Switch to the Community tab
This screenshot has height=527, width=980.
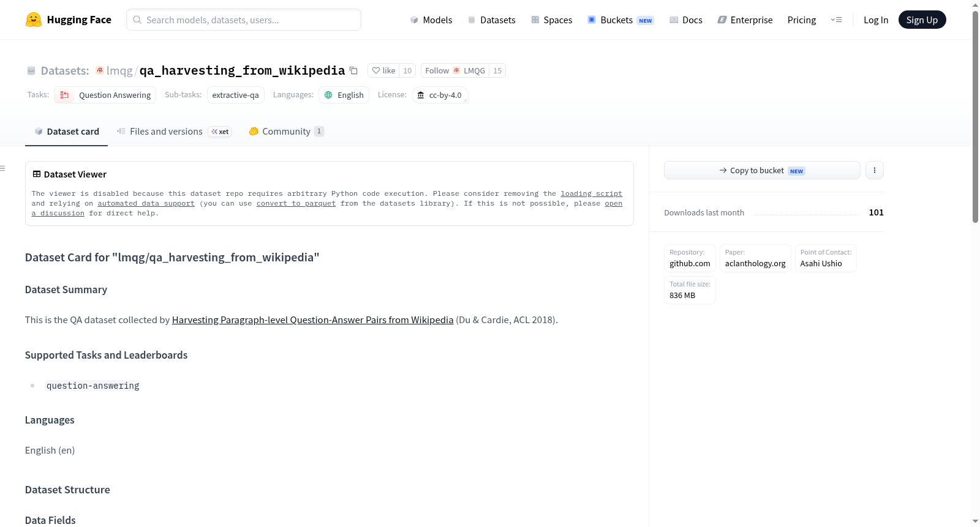point(286,132)
